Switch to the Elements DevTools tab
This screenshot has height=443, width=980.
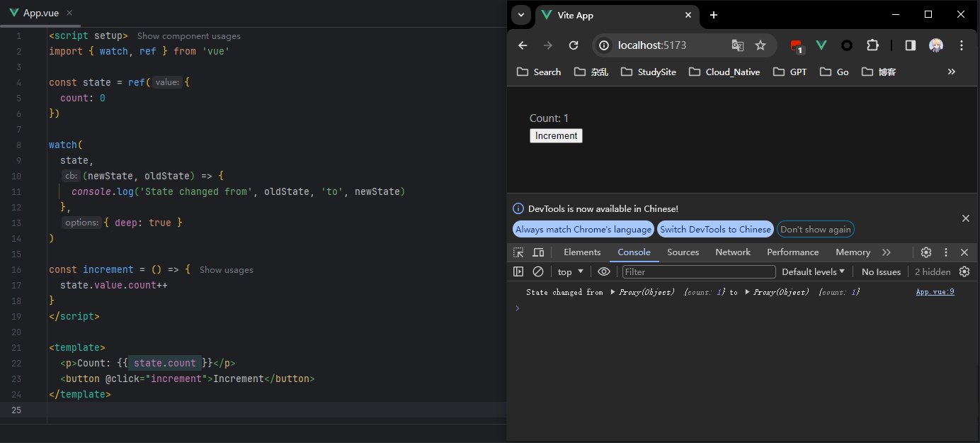pos(582,252)
